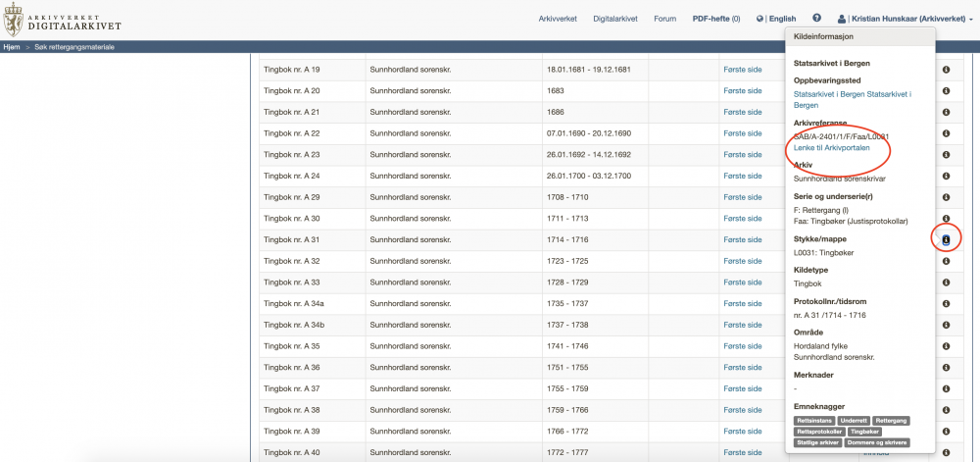Click the Dommere og skrivere tag
This screenshot has width=980, height=462.
pos(877,442)
